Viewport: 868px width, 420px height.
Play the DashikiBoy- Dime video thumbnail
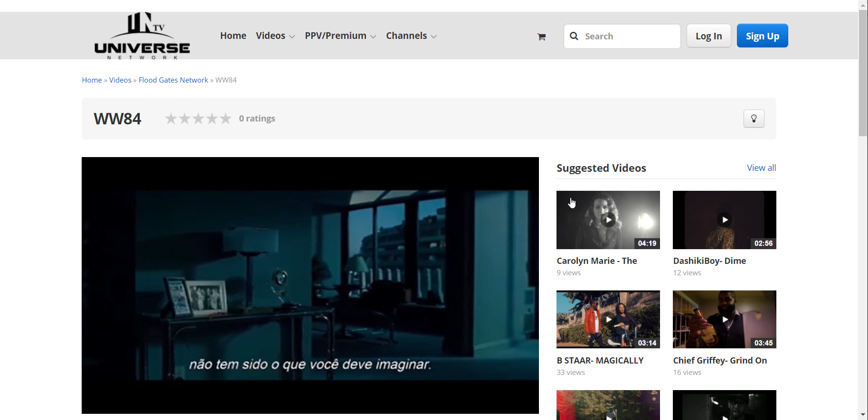(x=725, y=220)
